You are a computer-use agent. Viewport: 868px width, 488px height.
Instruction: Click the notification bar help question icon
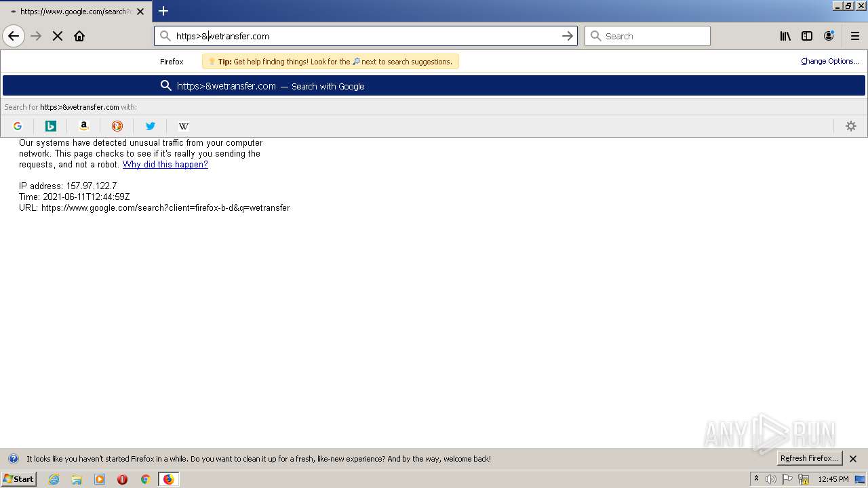point(13,459)
